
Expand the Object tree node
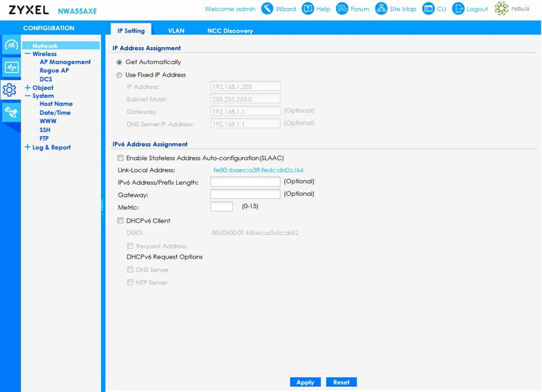(x=28, y=88)
